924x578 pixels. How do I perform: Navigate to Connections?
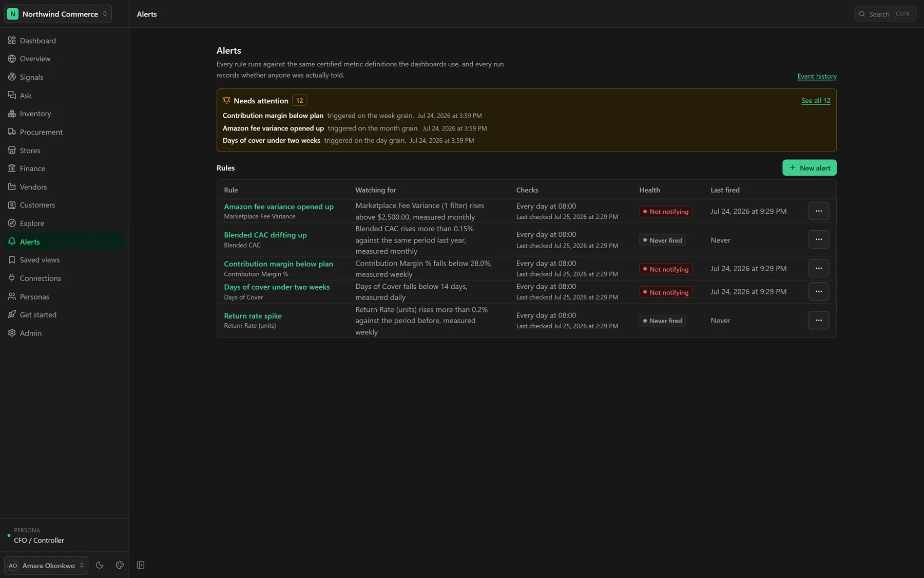[64, 278]
